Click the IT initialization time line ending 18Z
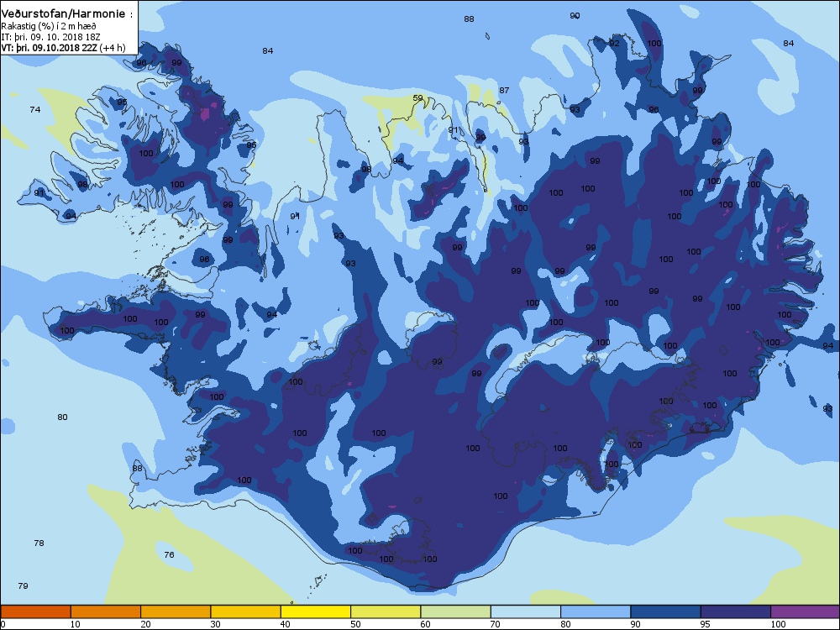 pos(51,37)
